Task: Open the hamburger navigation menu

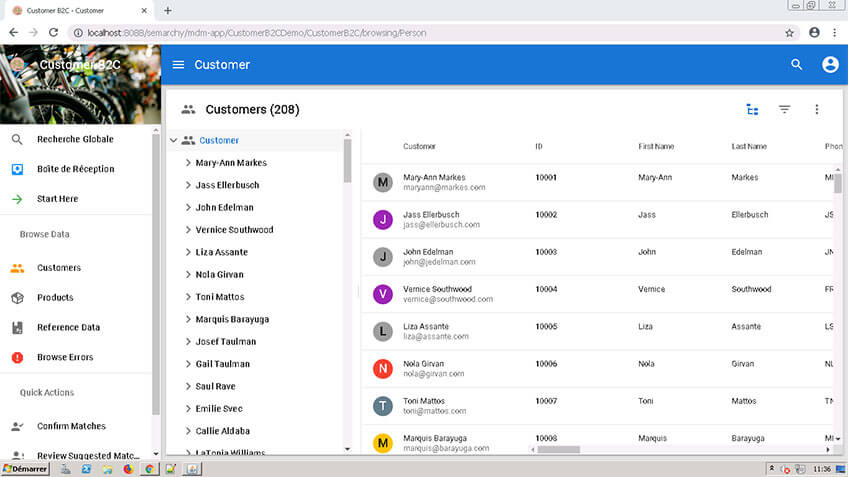Action: point(178,65)
